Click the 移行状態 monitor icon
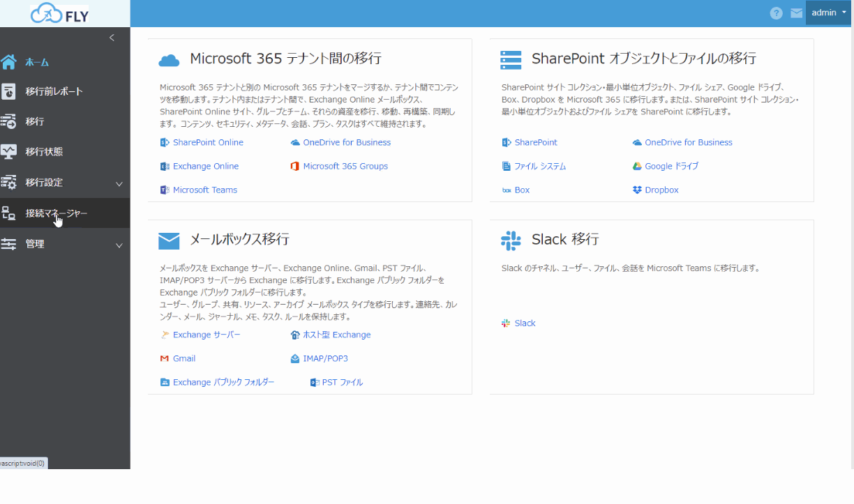The height and width of the screenshot is (504, 854). 8,151
